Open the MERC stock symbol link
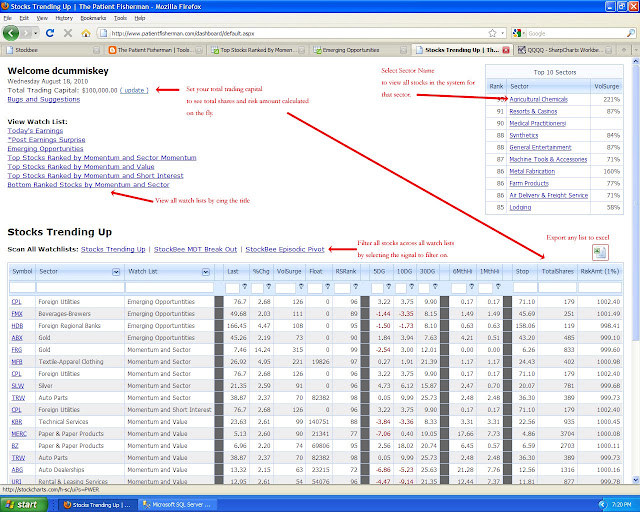Viewport: 640px width, 512px height. 19,434
